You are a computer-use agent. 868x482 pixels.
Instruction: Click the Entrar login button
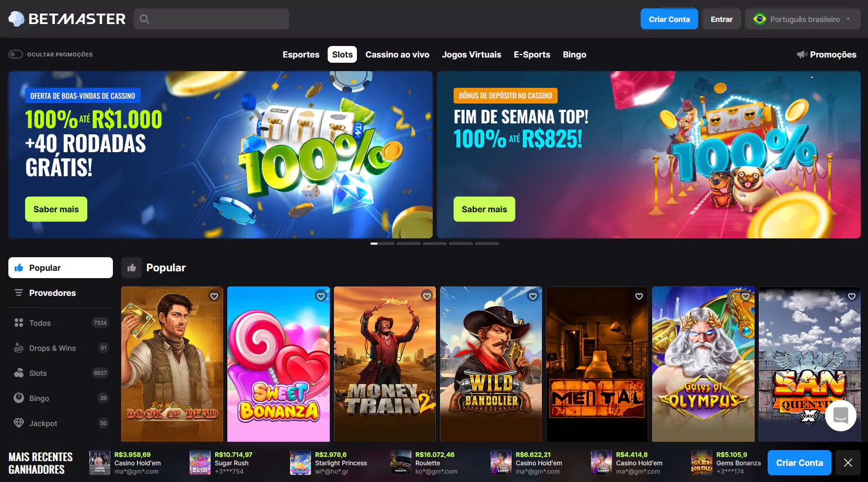[722, 19]
